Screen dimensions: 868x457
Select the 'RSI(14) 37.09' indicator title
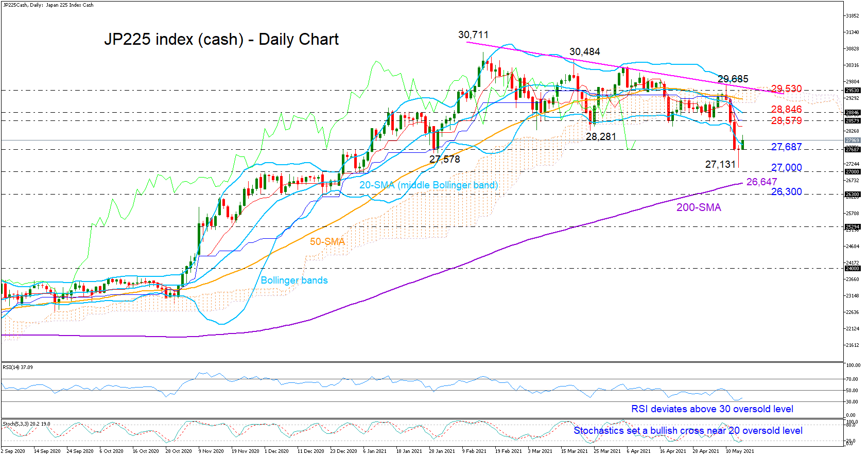tap(18, 367)
